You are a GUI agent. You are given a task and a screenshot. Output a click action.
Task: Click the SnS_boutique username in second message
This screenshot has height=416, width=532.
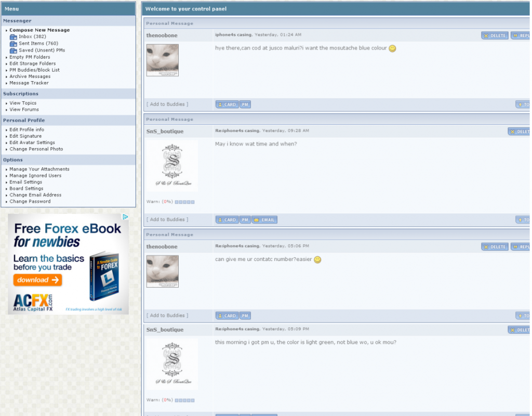click(165, 132)
